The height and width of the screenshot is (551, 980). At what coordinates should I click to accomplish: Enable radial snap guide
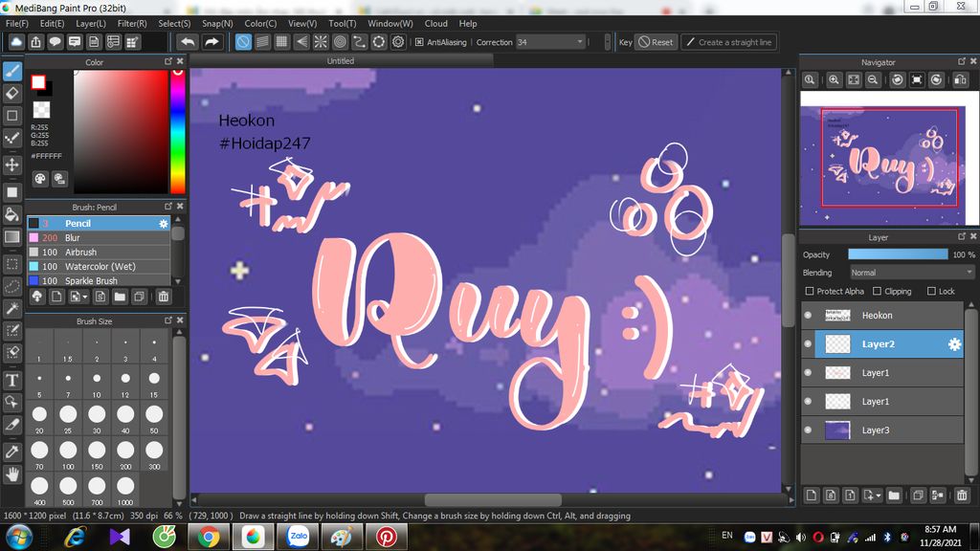click(321, 42)
